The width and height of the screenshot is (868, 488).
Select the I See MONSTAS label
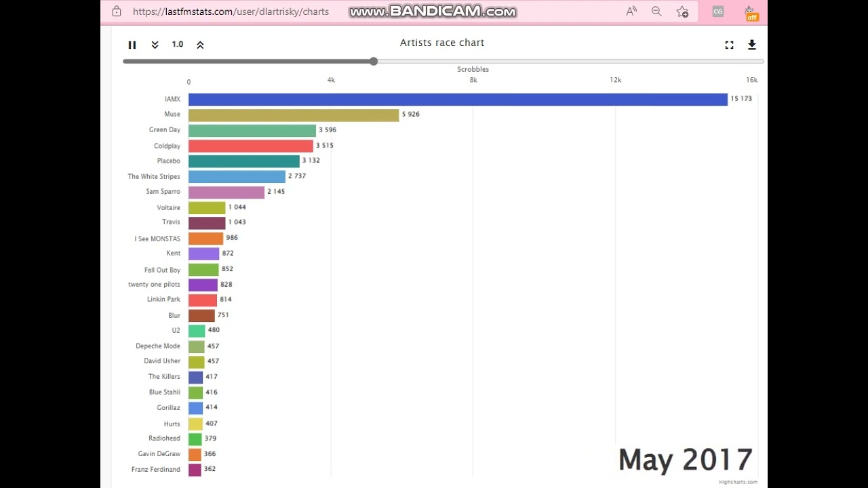[x=157, y=239]
